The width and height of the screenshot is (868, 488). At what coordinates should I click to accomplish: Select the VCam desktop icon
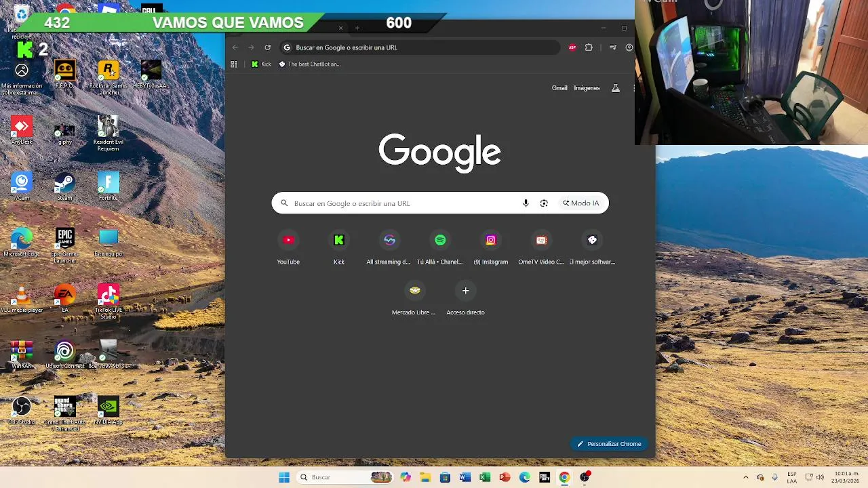point(22,186)
